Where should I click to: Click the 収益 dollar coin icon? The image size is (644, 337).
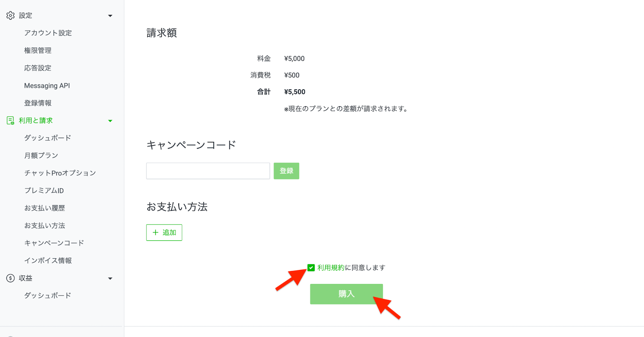[10, 278]
